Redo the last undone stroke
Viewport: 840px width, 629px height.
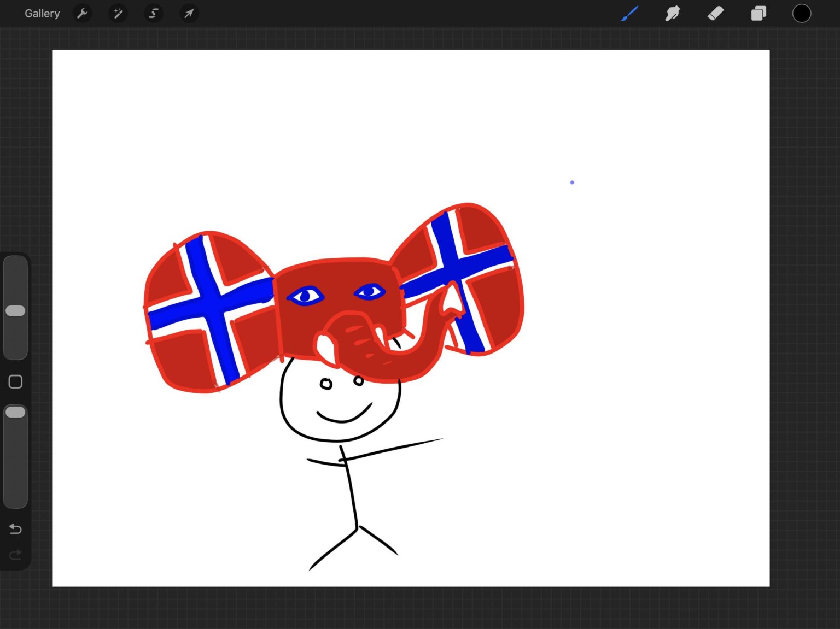point(15,555)
